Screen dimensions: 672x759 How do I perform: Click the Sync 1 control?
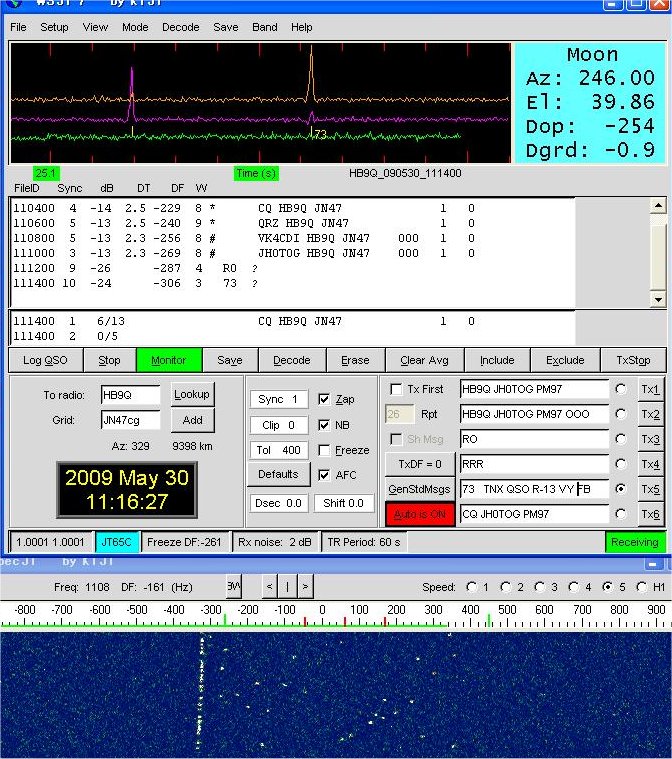point(278,399)
